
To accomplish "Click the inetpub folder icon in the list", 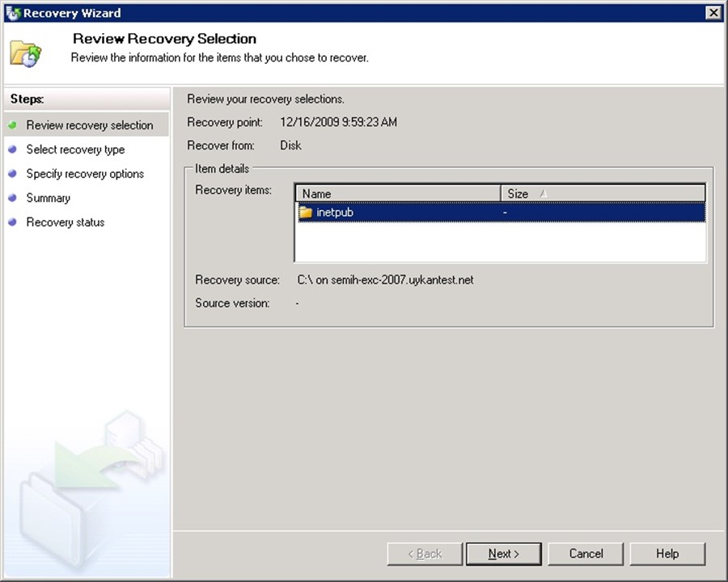I will tap(306, 213).
